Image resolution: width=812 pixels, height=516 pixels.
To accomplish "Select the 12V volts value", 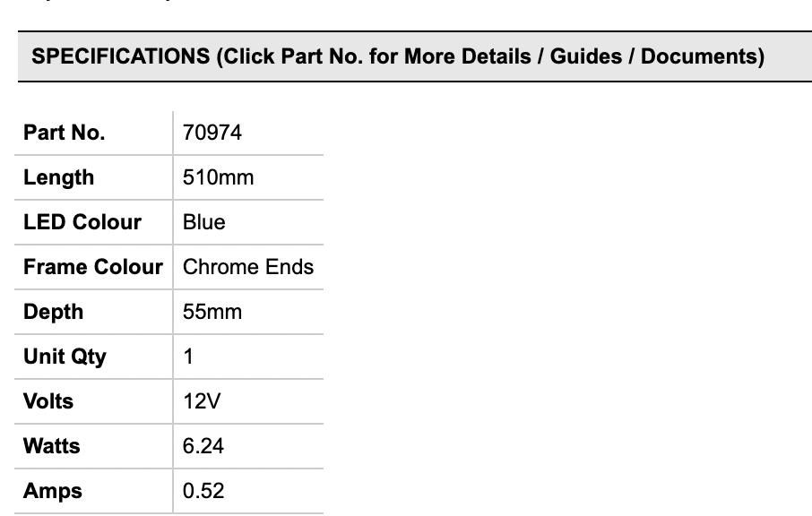I will pyautogui.click(x=201, y=401).
